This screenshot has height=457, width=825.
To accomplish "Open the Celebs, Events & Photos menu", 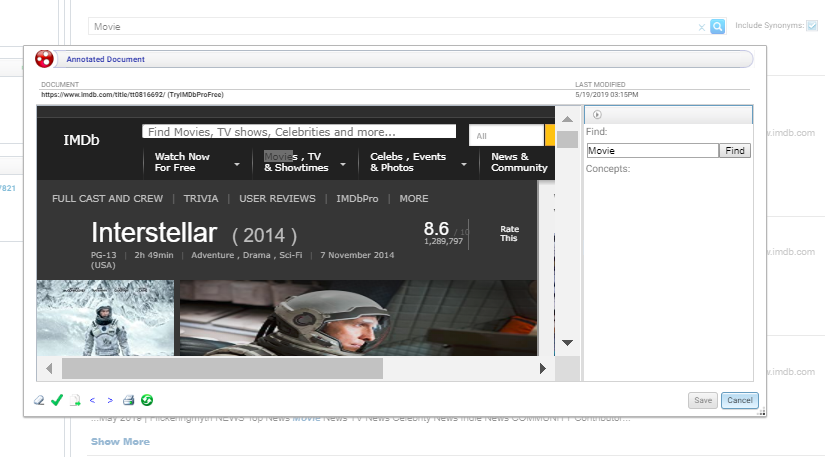I will (x=408, y=162).
